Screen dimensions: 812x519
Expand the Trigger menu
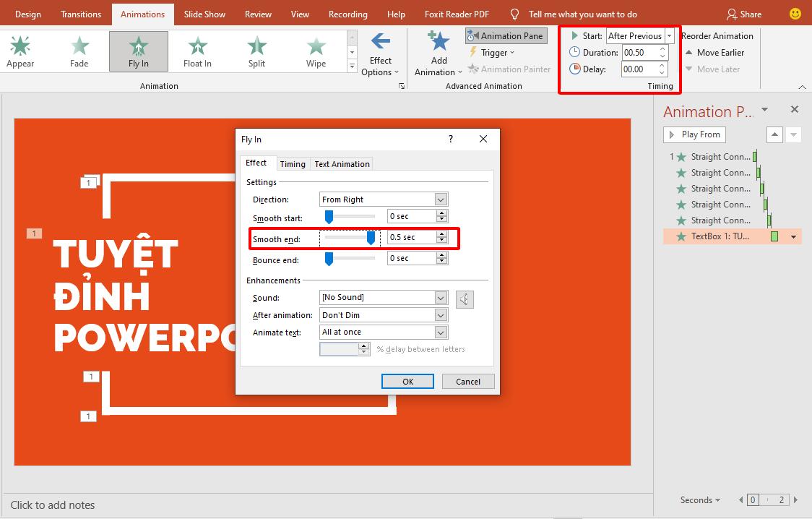tap(491, 52)
